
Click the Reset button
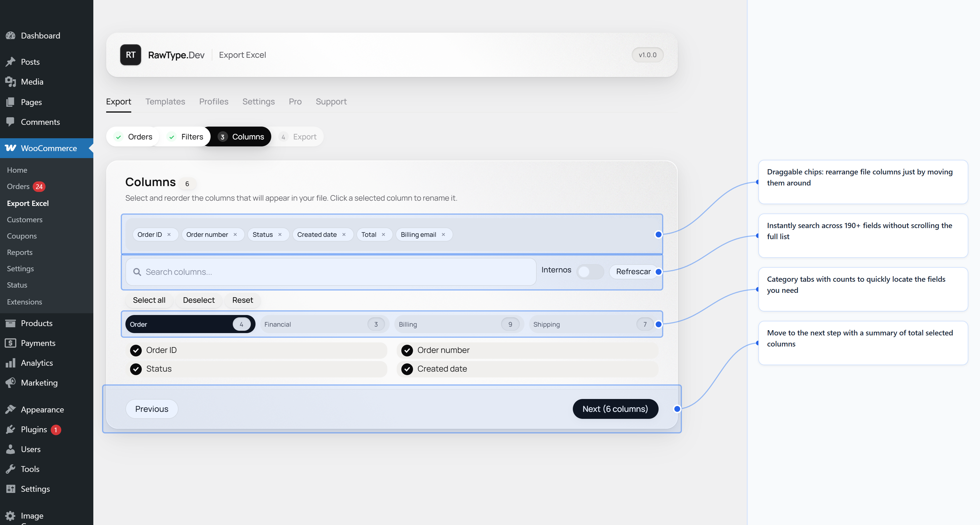[x=243, y=300]
